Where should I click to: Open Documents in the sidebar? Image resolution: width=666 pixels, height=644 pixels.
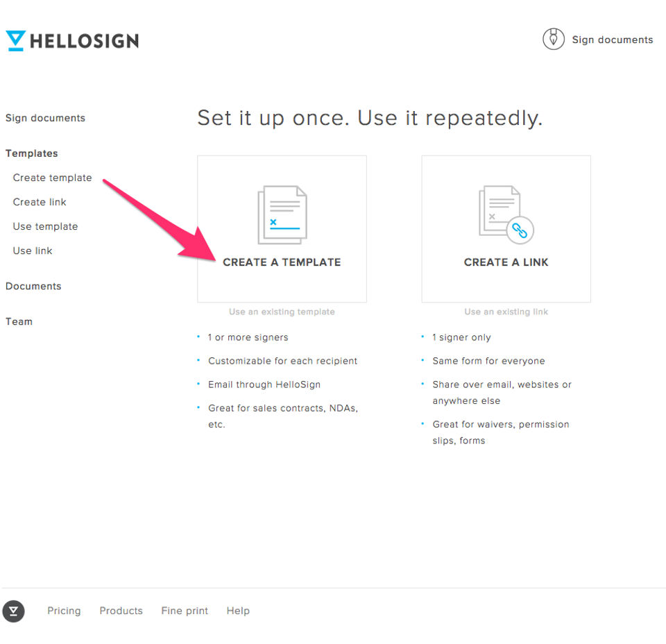pyautogui.click(x=33, y=286)
